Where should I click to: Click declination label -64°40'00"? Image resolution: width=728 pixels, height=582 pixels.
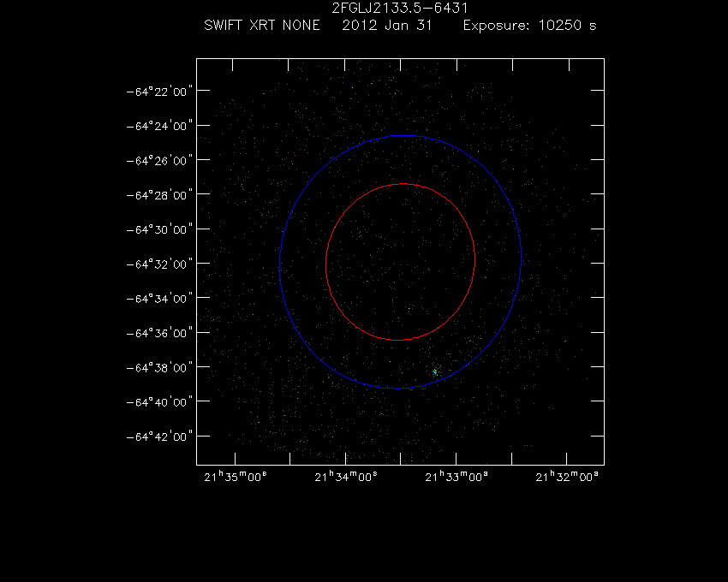pos(159,402)
